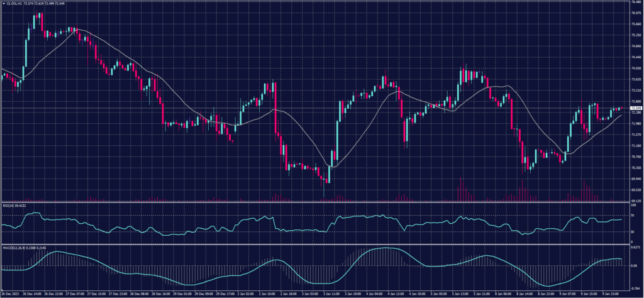Click the 9 Jan 23:00 time label
This screenshot has height=298, width=644.
610,294
